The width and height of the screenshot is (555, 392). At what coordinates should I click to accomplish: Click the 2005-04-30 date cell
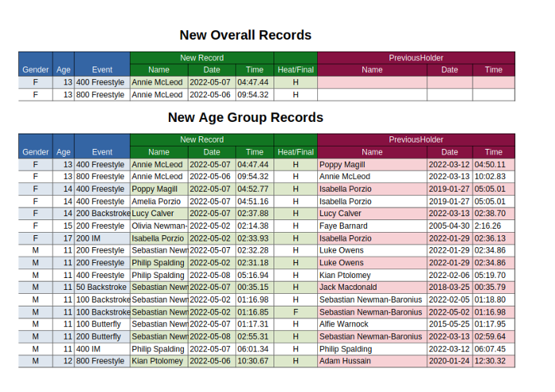pyautogui.click(x=450, y=226)
